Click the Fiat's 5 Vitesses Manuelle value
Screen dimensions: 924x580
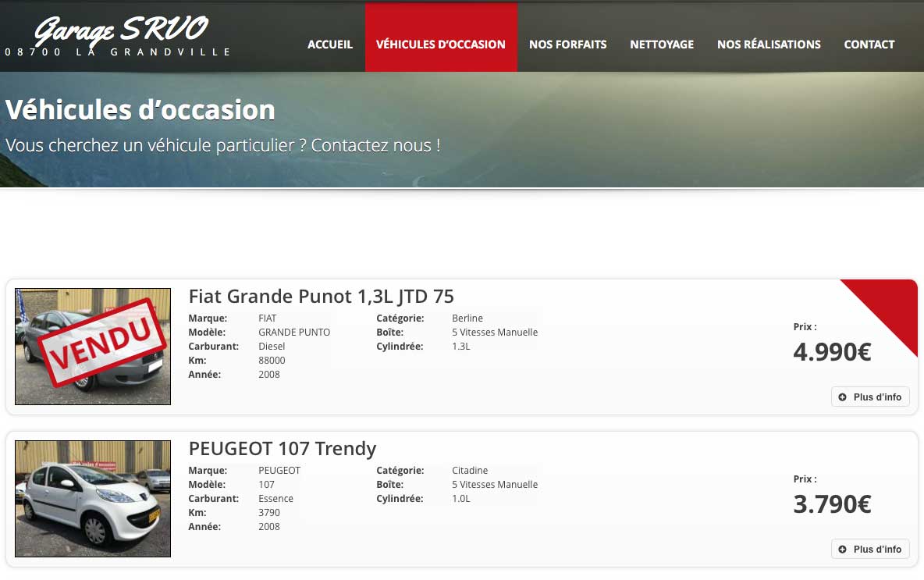495,333
